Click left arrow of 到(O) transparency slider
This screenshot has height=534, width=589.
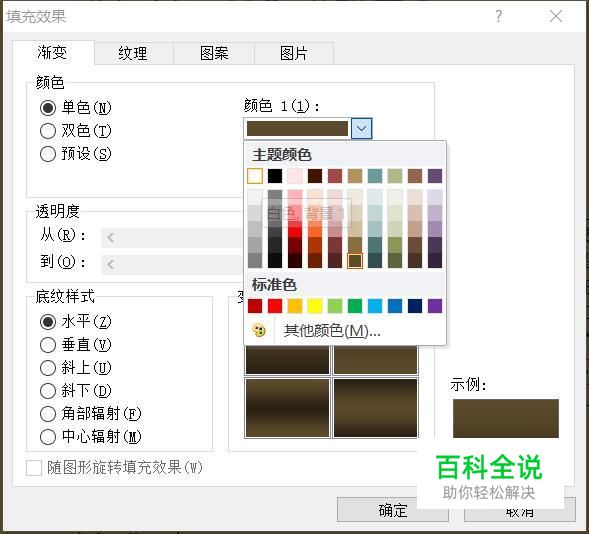click(110, 264)
